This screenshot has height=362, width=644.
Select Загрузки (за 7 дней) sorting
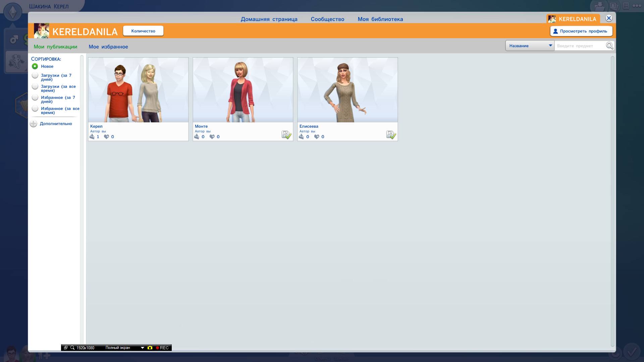pyautogui.click(x=35, y=76)
